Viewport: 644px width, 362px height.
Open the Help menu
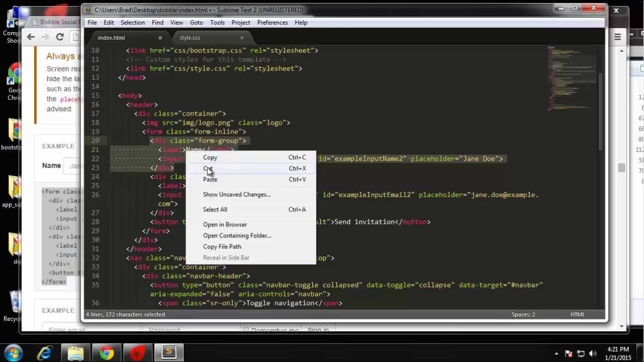301,23
